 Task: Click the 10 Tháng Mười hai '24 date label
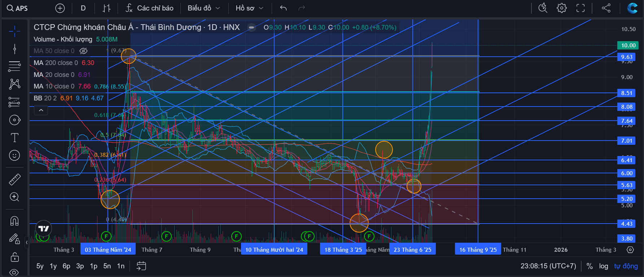pos(274,250)
